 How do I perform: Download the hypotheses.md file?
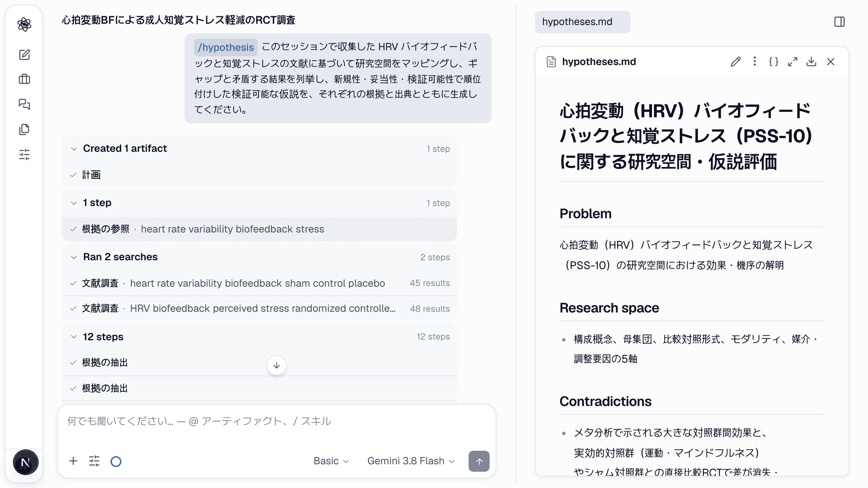pyautogui.click(x=811, y=62)
